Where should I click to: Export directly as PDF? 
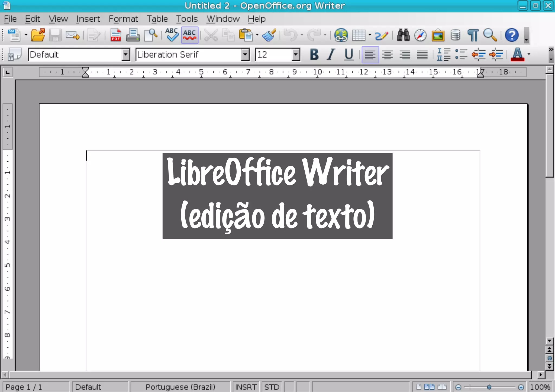[116, 35]
